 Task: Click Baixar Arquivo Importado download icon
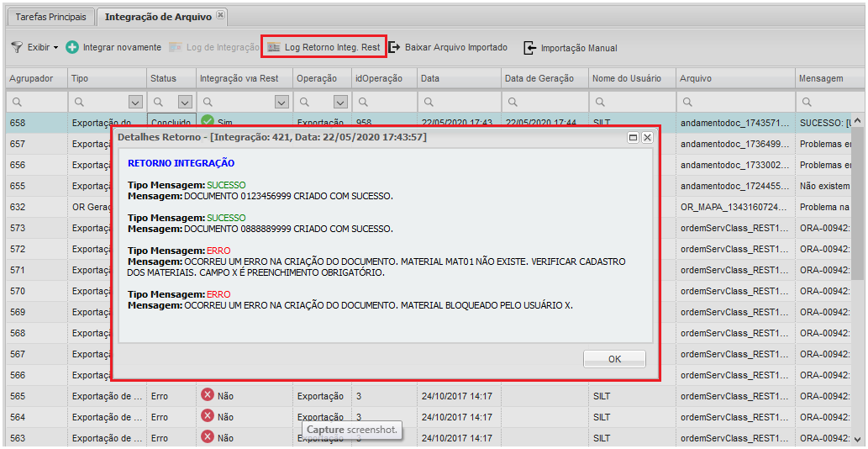point(394,48)
